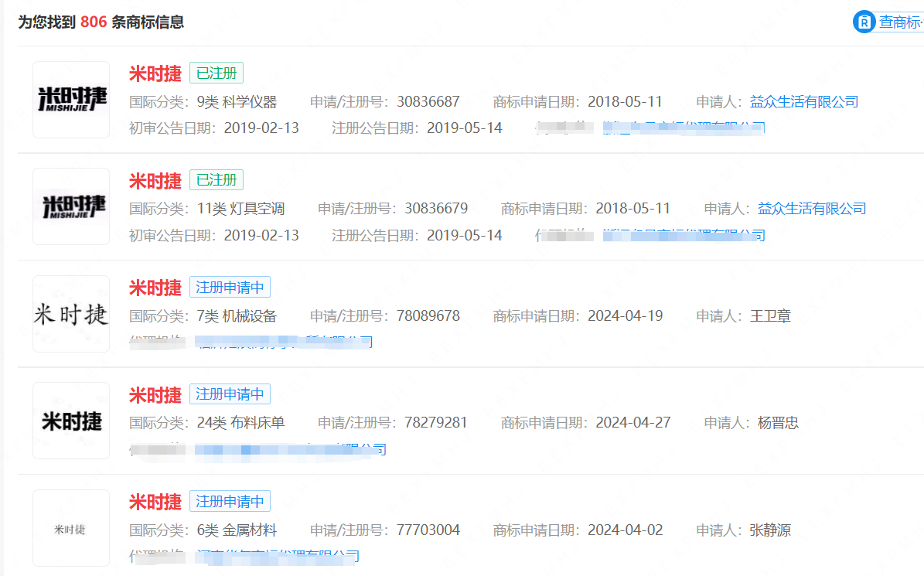
Task: Click the blue R icon beside 查商标
Action: (864, 22)
